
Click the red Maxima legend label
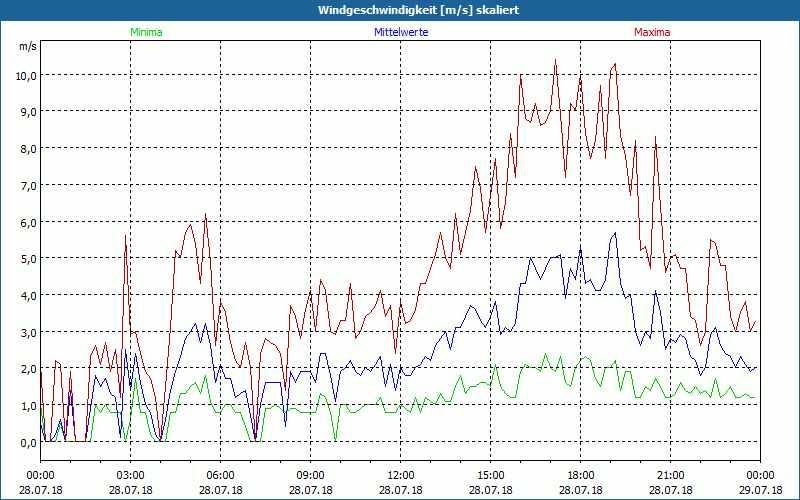[x=652, y=32]
